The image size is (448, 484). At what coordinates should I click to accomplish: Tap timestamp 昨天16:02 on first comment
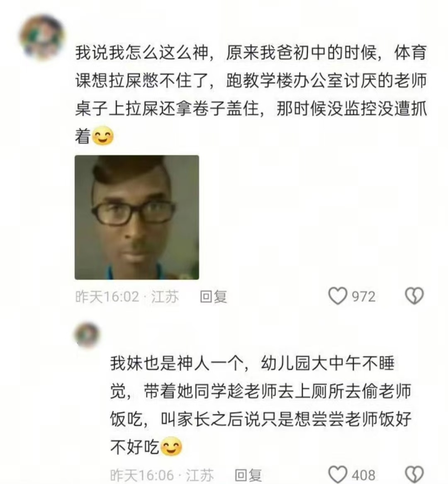[107, 297]
